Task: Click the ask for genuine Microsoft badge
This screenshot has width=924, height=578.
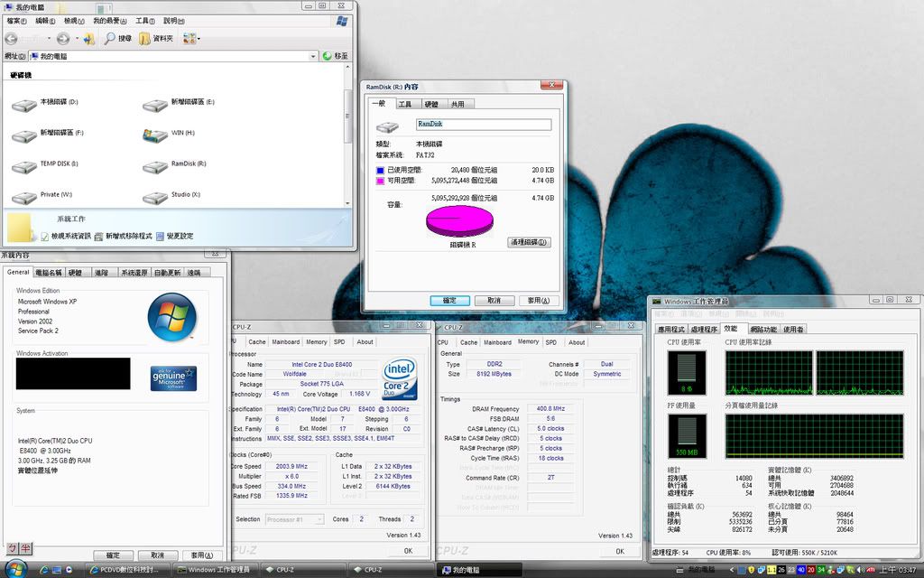Action: 174,378
